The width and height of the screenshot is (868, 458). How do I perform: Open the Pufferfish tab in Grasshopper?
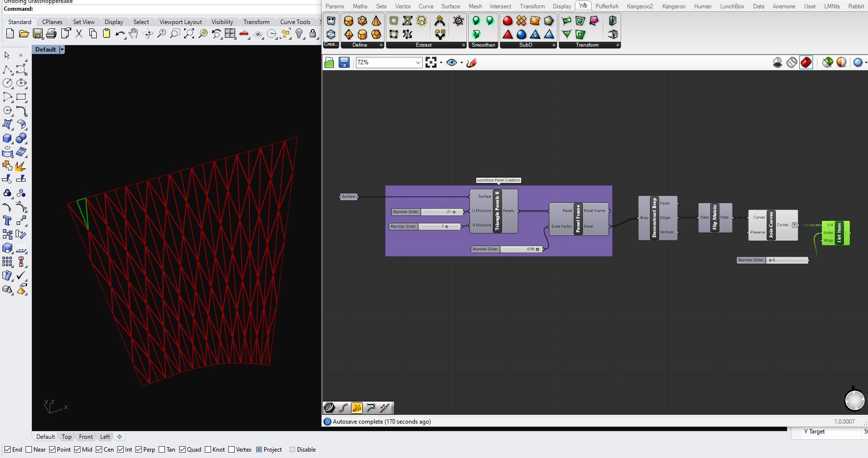point(607,6)
